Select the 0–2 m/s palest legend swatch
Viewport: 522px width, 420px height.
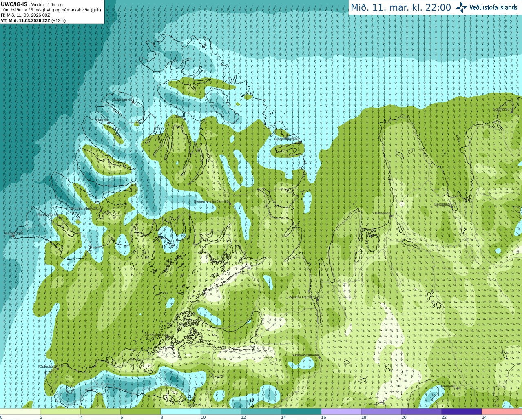pos(20,411)
